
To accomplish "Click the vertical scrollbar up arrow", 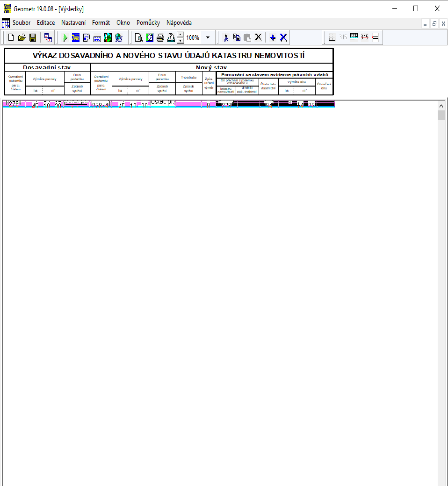I will [x=441, y=105].
